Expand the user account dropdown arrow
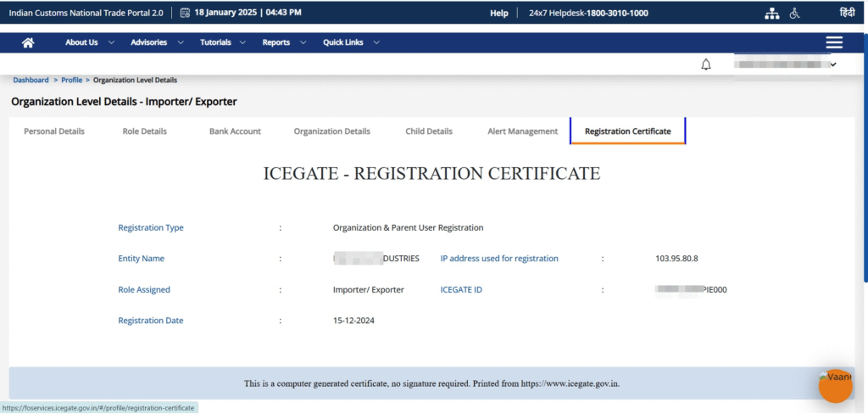 833,64
